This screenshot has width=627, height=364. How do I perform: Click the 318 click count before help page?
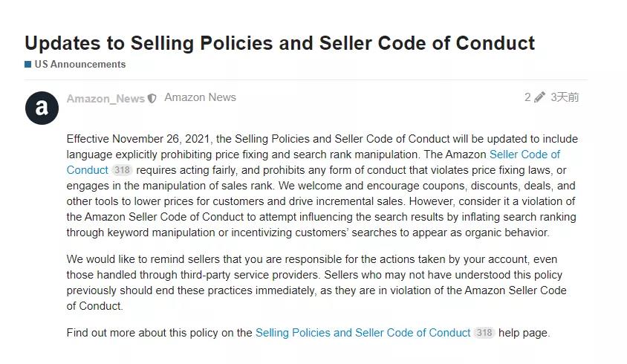[484, 333]
